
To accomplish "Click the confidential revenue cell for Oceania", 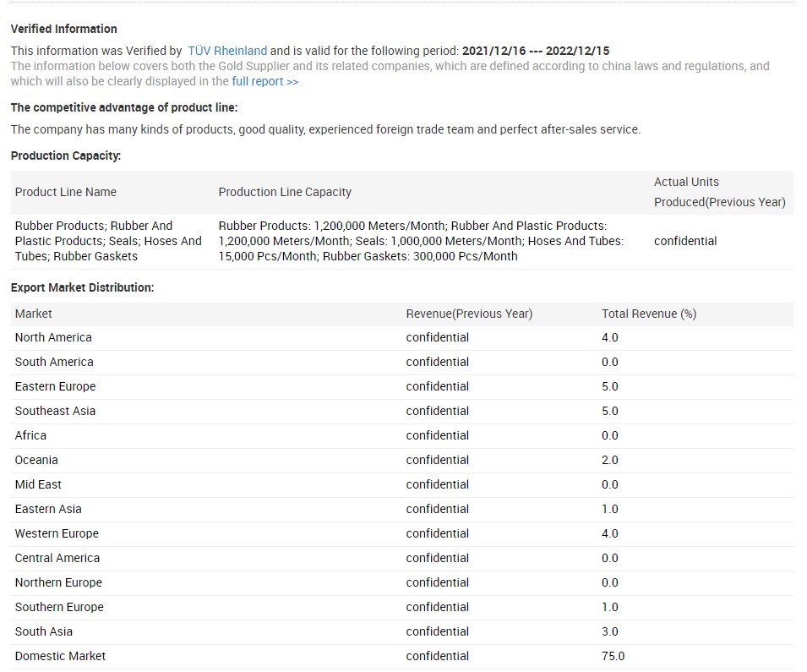I will pos(437,460).
